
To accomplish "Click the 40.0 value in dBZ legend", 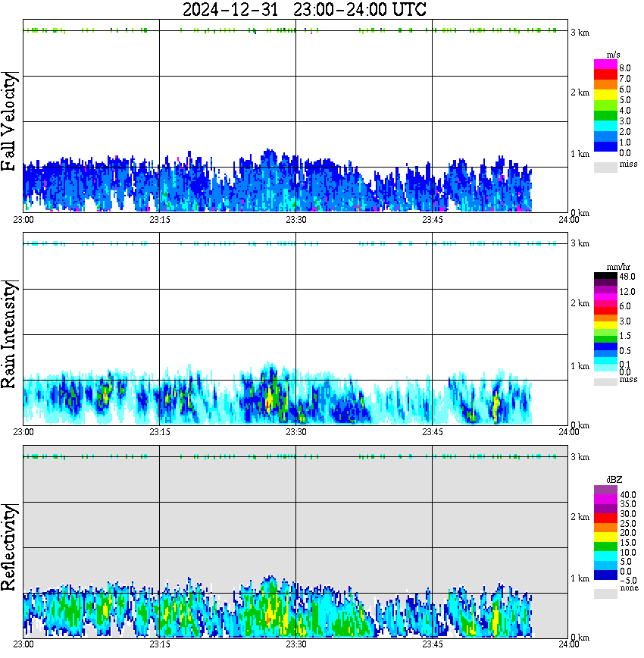I will tap(628, 495).
